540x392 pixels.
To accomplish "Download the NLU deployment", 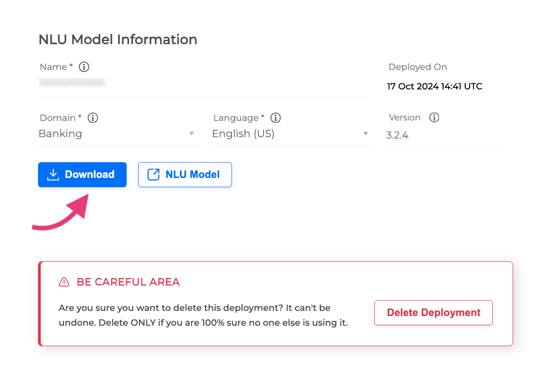I will coord(82,175).
